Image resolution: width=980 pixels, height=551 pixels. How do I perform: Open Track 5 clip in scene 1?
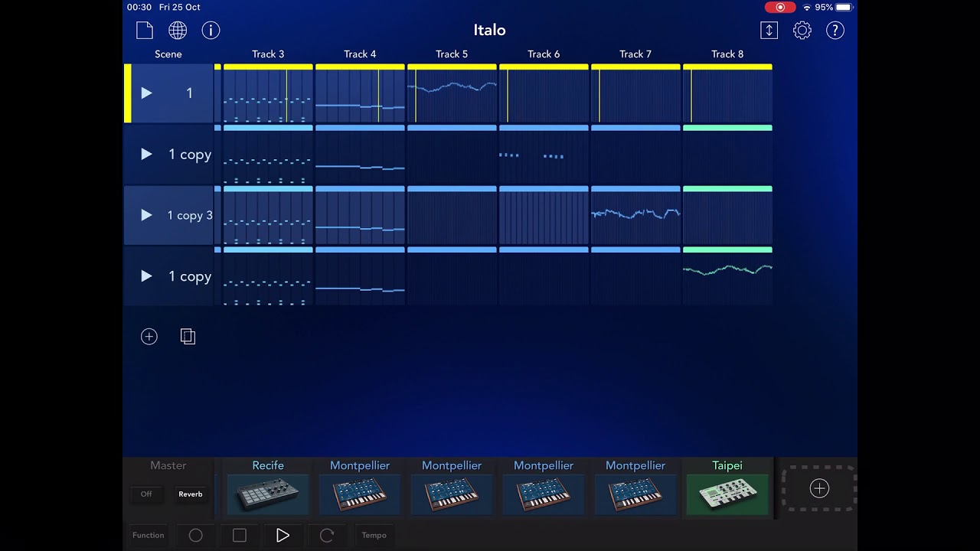click(x=452, y=93)
